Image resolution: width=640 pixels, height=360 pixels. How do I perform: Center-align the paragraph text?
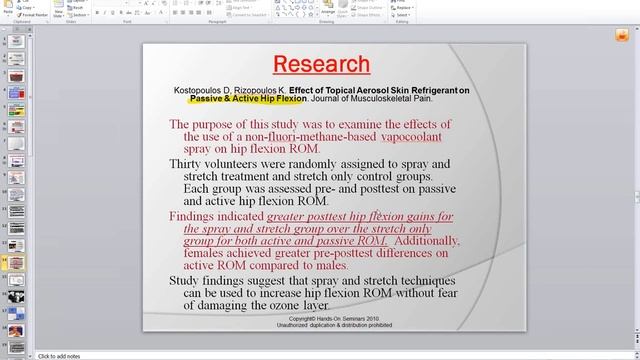point(183,13)
